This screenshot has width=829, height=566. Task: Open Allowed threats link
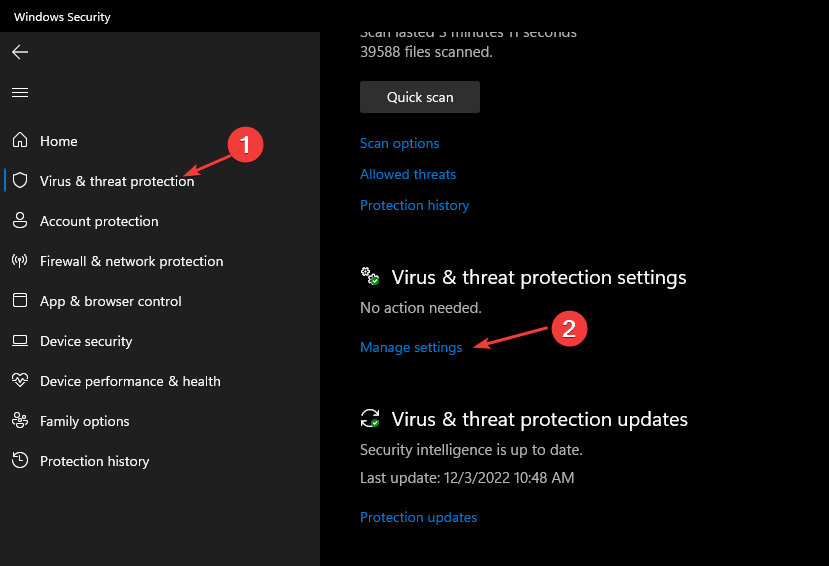point(408,174)
